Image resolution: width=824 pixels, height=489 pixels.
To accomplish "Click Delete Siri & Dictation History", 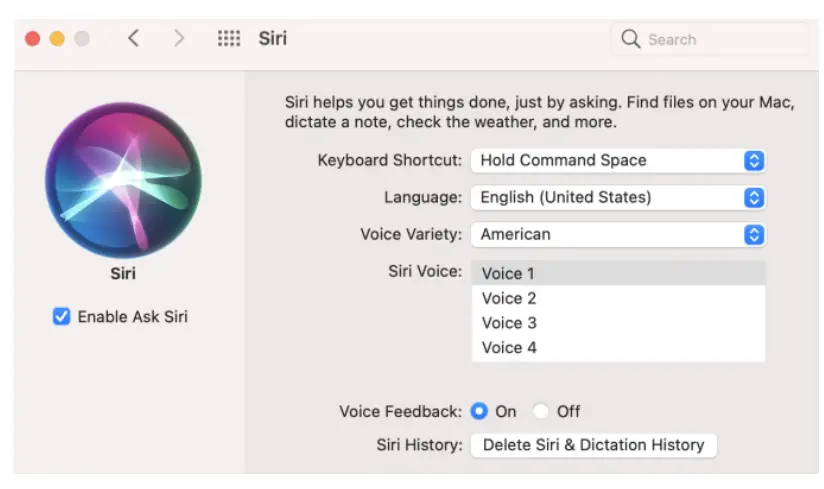I will [594, 445].
